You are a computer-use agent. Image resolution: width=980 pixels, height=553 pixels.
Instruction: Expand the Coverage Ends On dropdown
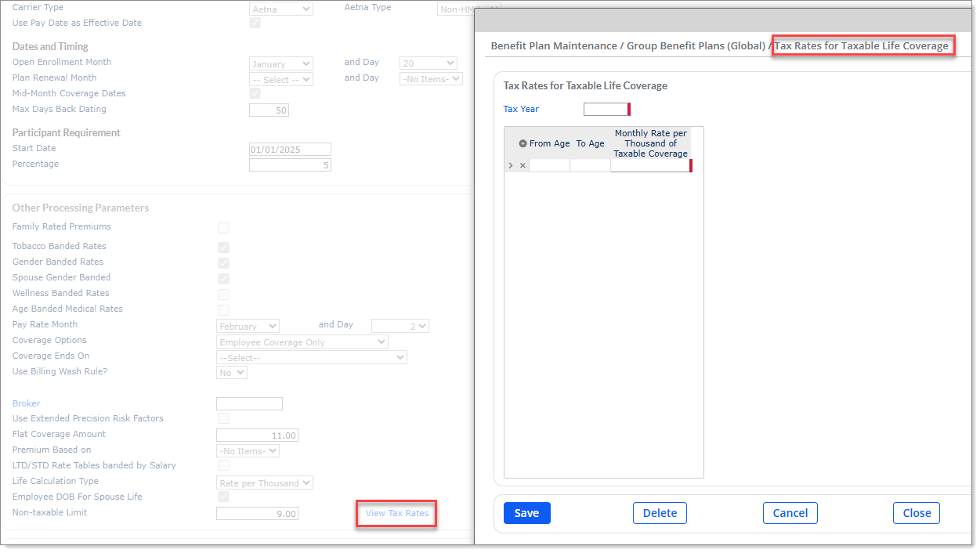click(311, 358)
